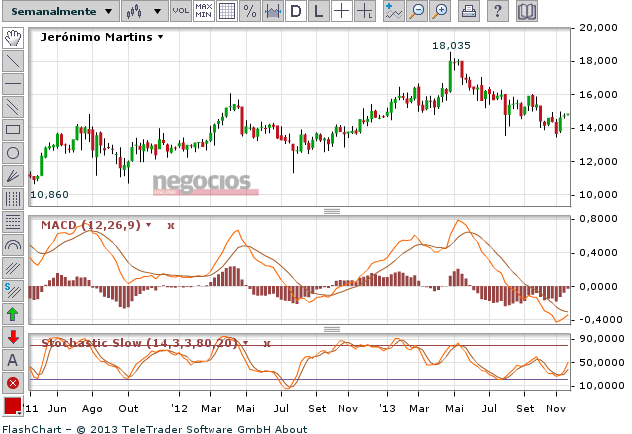Select the text annotation A tool
632x434 pixels.
point(13,360)
